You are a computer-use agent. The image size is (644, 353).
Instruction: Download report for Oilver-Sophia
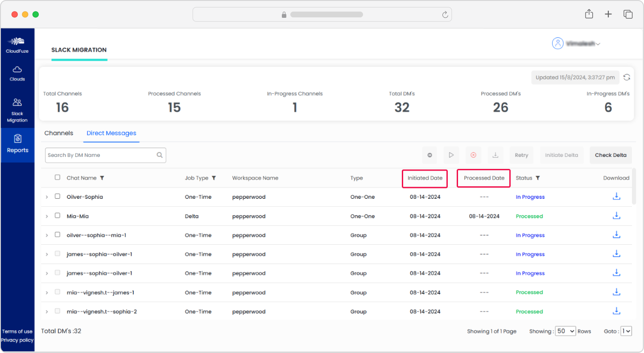pos(616,196)
